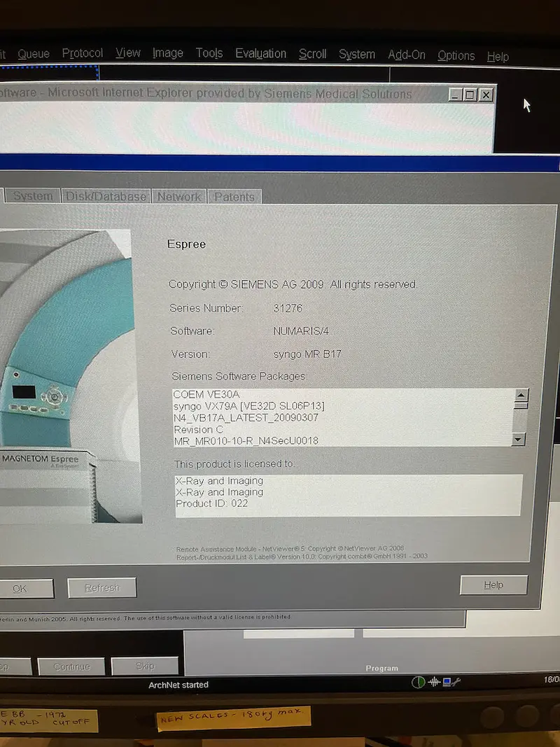Viewport: 560px width, 747px height.
Task: Open the Help menu in menu bar
Action: [x=498, y=57]
